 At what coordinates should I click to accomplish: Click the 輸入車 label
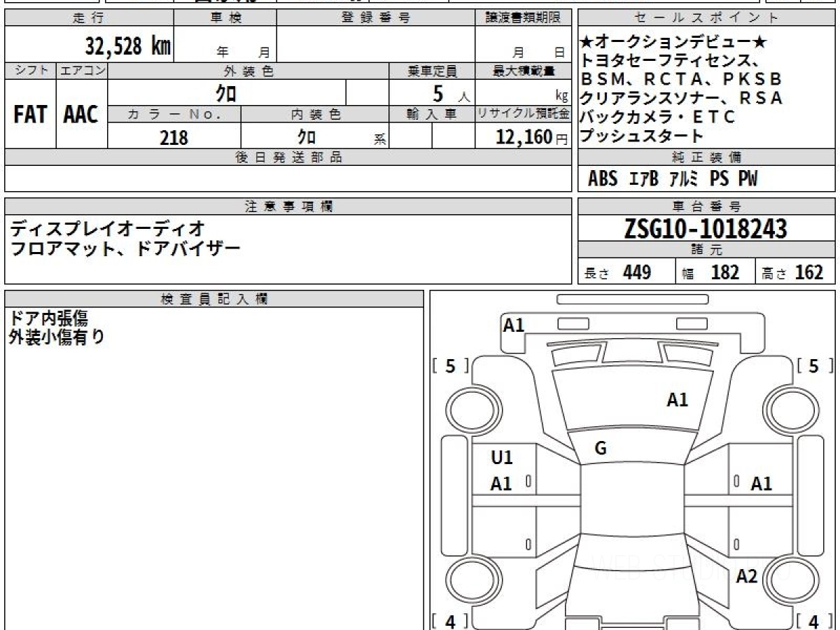(x=432, y=115)
